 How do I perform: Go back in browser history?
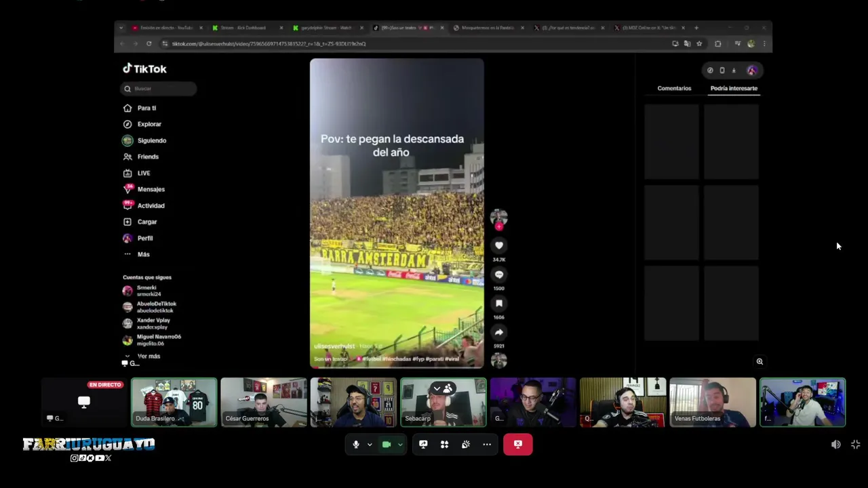pyautogui.click(x=122, y=43)
